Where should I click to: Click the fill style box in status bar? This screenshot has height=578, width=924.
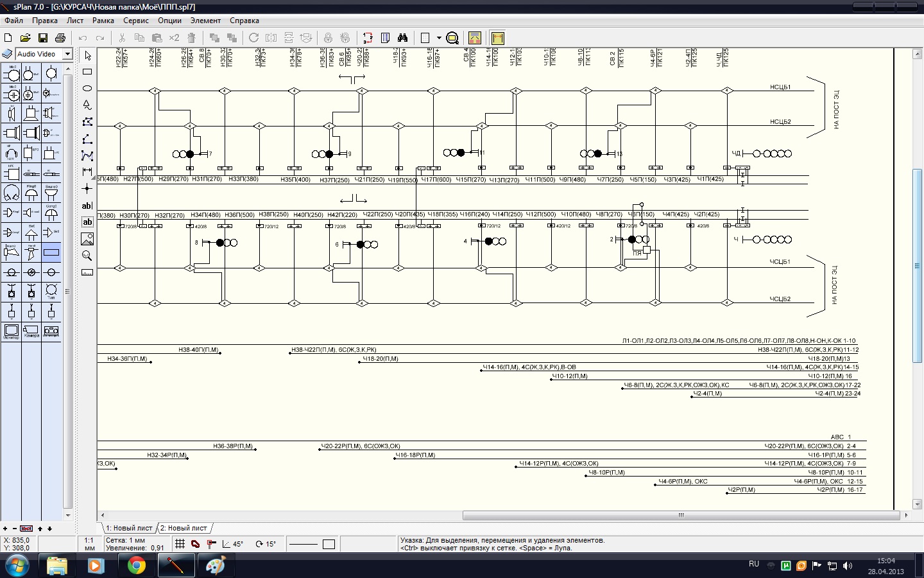[x=329, y=544]
